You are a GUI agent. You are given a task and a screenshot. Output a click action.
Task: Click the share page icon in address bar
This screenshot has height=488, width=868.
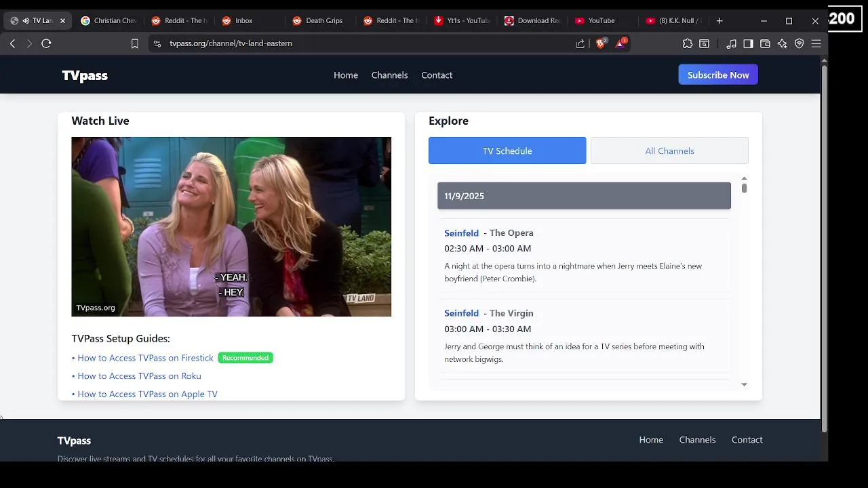[580, 43]
